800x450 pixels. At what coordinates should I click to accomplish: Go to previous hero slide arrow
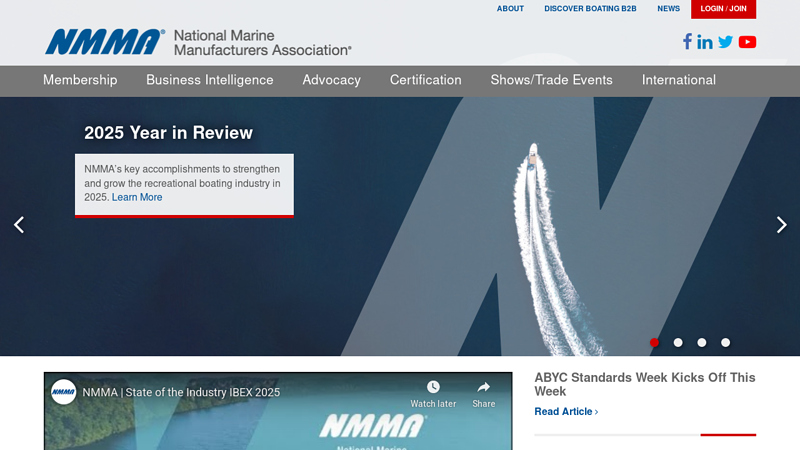tap(19, 224)
